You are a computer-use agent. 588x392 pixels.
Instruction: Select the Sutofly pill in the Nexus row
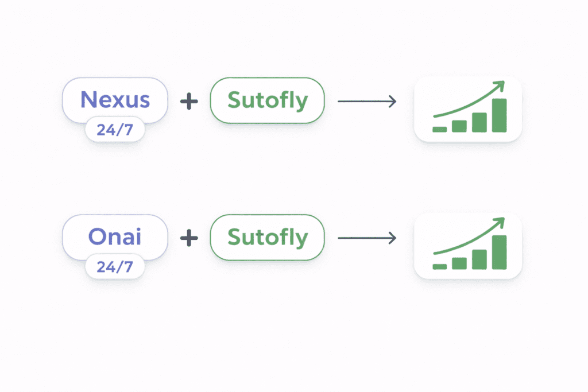(x=267, y=100)
